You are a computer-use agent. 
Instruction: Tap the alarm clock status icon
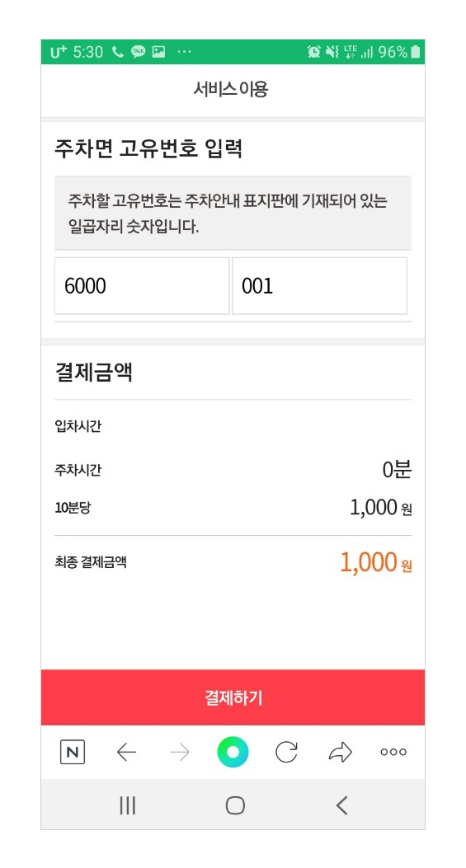tap(313, 52)
